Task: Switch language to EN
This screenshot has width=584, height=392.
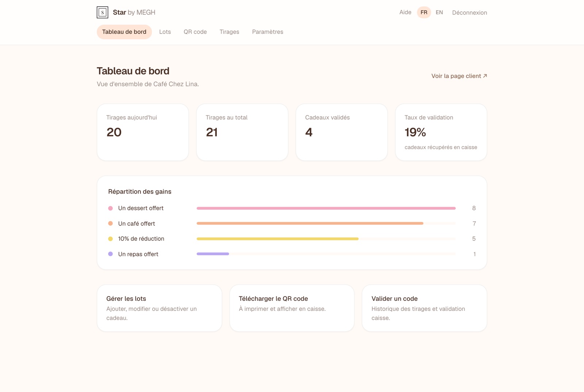Action: [439, 12]
